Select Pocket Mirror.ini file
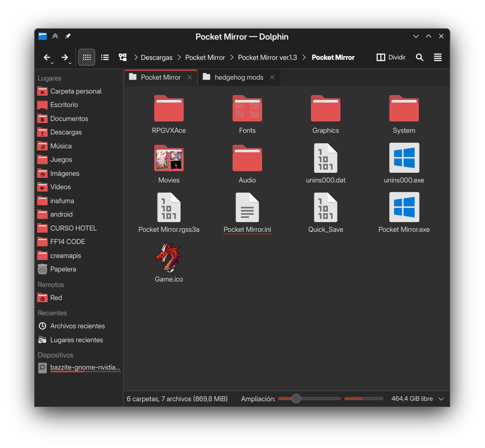Viewport: 485px width, 448px height. click(247, 213)
